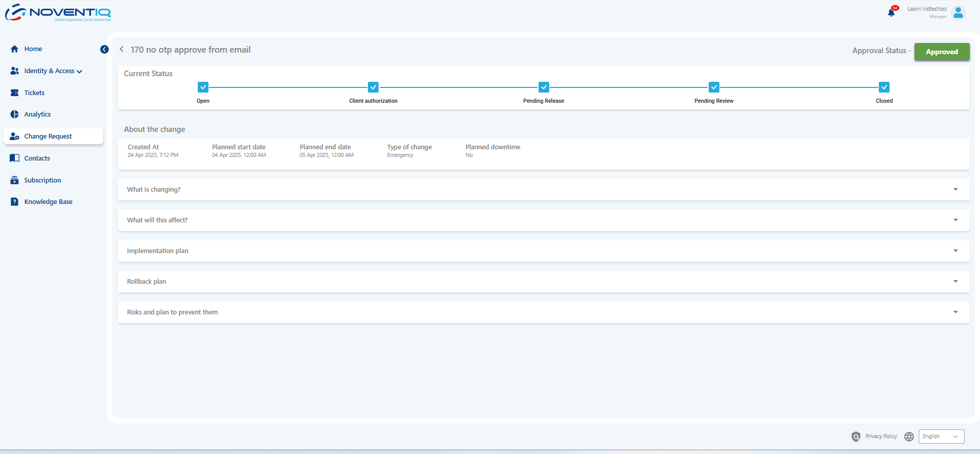The width and height of the screenshot is (980, 454).
Task: Click the Client authorization step checkbox
Action: tap(373, 87)
